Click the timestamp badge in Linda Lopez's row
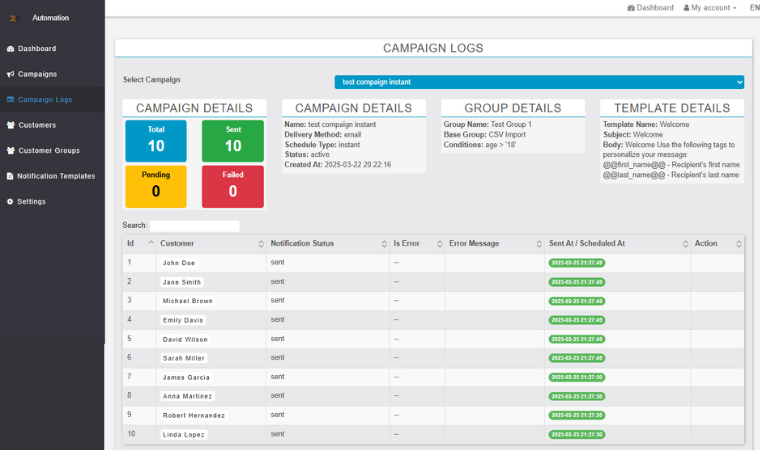The height and width of the screenshot is (450, 760). tap(577, 434)
